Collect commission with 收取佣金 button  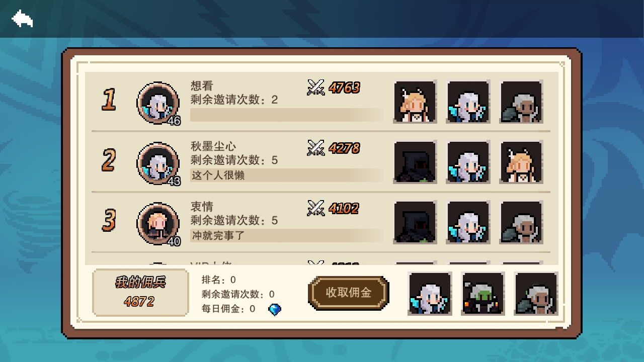click(349, 293)
